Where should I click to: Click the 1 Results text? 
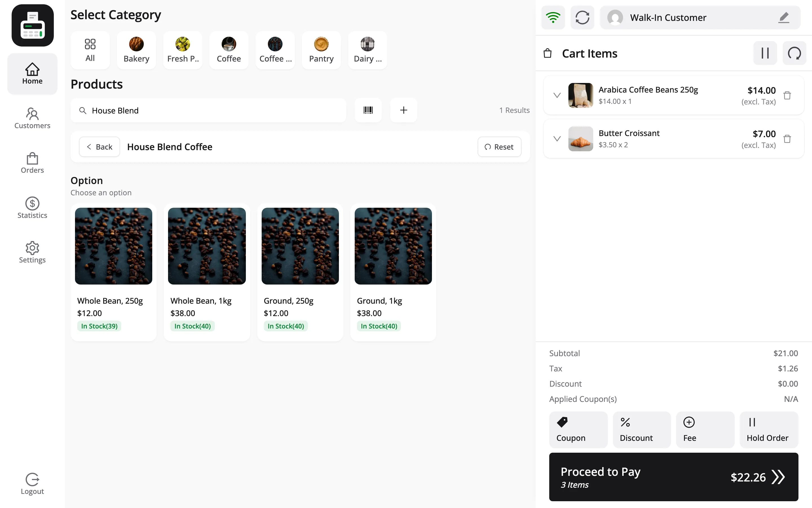pos(514,110)
